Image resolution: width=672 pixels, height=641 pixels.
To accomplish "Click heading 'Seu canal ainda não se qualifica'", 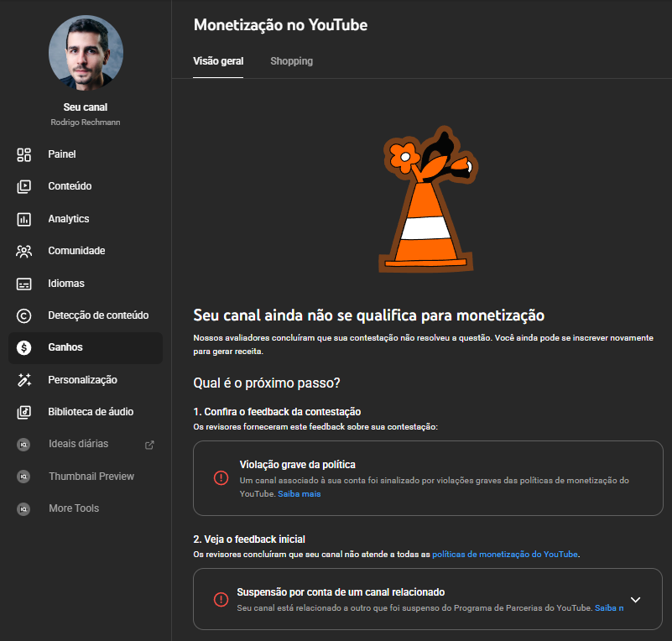I will pyautogui.click(x=368, y=315).
